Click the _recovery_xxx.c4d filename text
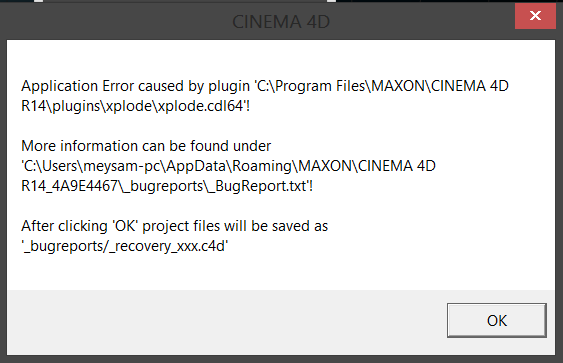The image size is (563, 363). coord(168,246)
